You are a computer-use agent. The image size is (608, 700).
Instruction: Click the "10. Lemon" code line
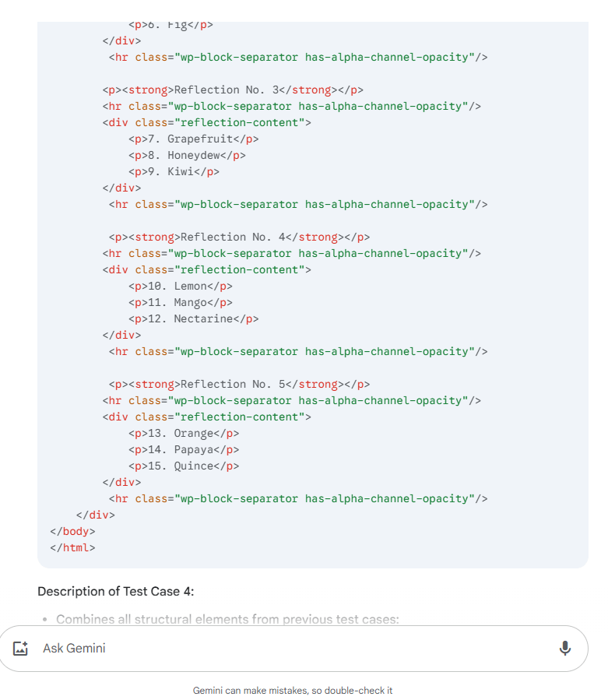(x=180, y=286)
